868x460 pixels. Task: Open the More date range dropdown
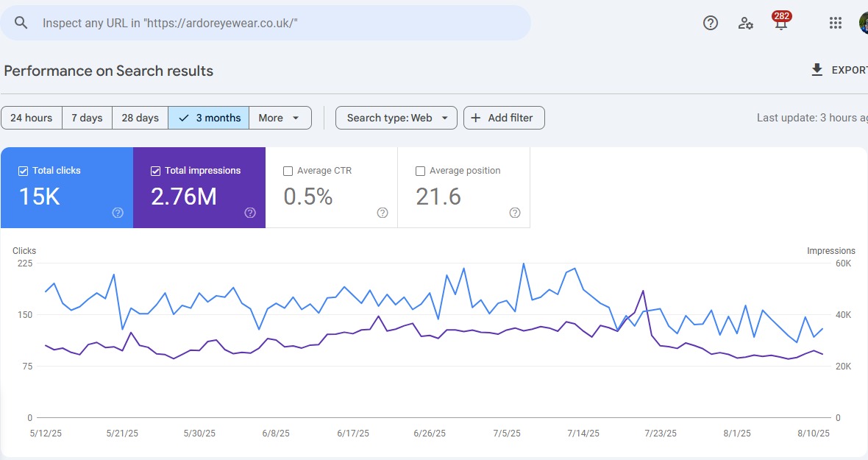(x=280, y=118)
